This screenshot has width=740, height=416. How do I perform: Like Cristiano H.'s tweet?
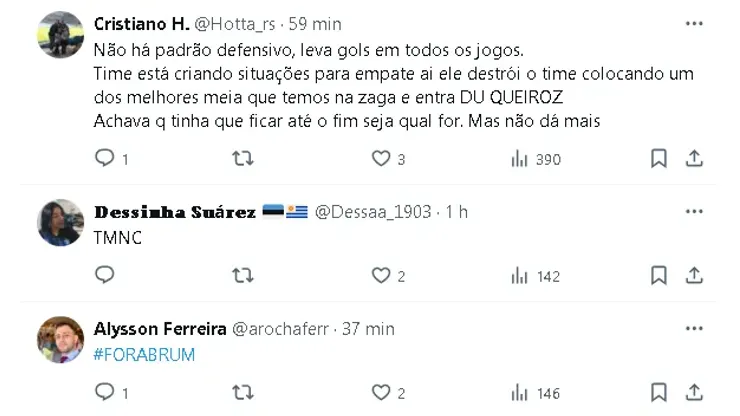click(381, 158)
